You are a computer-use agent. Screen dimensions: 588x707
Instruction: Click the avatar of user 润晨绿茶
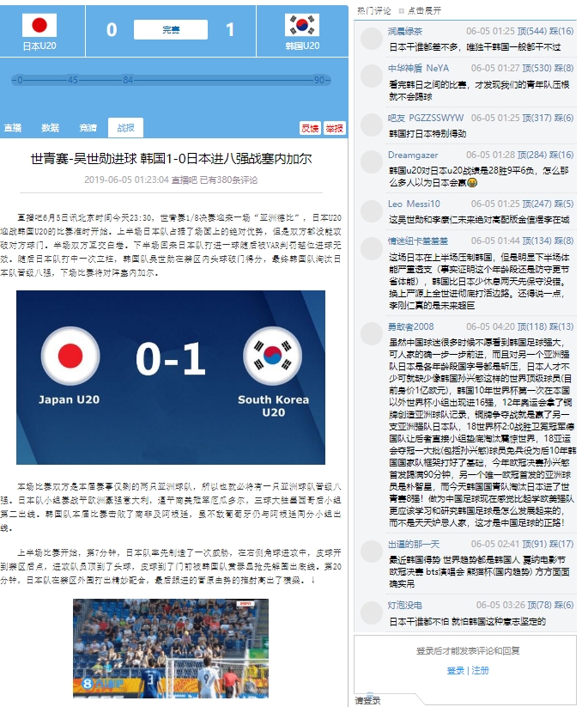point(372,39)
